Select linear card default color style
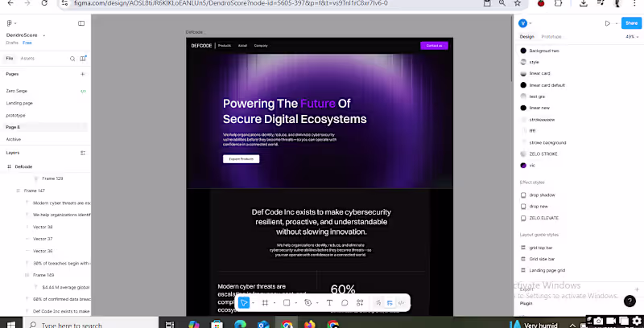Viewport: 644px width, 328px height. point(543,85)
